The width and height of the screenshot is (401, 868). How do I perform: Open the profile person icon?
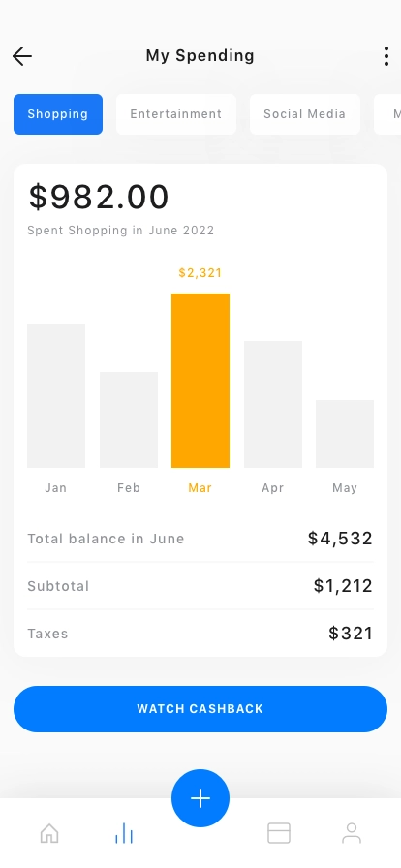tap(352, 832)
